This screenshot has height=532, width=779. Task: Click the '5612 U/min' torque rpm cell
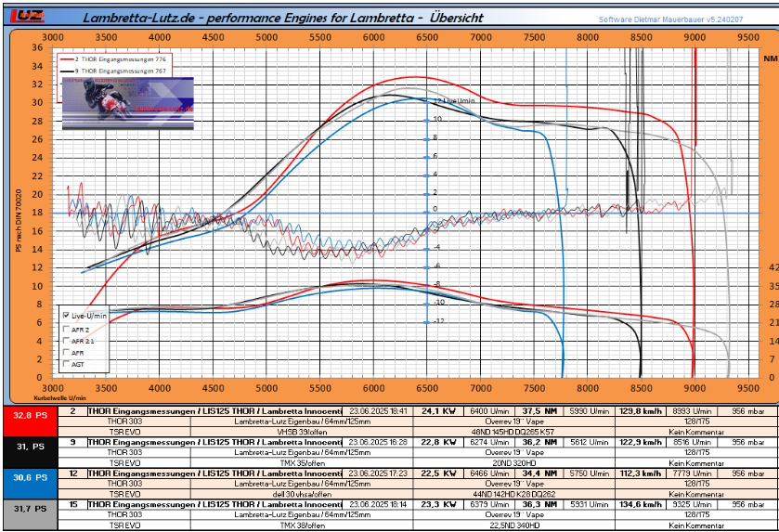[590, 442]
